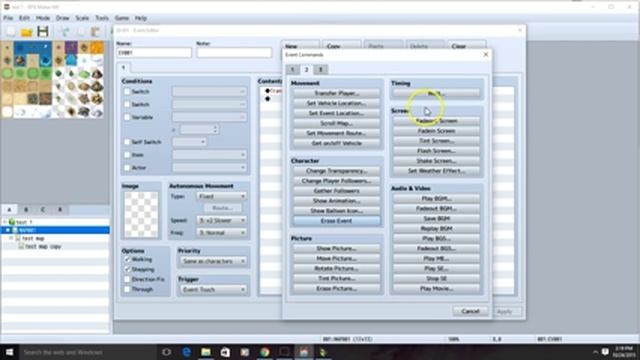The height and width of the screenshot is (360, 640).
Task: Open the Game menu
Action: [122, 18]
